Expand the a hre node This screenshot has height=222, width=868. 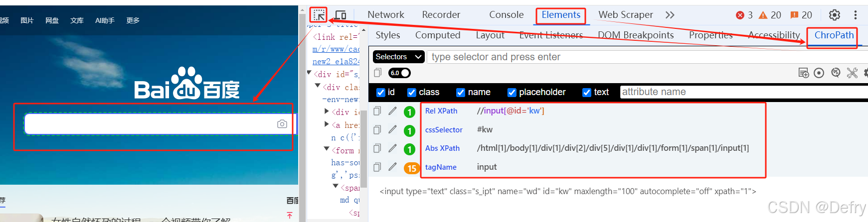pyautogui.click(x=327, y=124)
